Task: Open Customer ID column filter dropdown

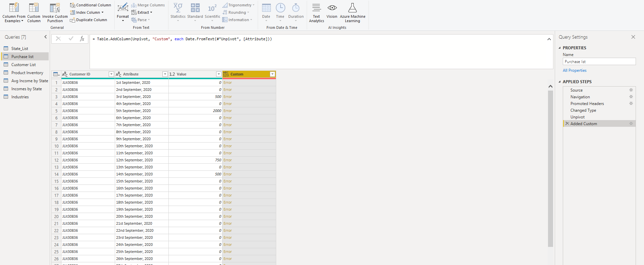Action: pyautogui.click(x=111, y=74)
